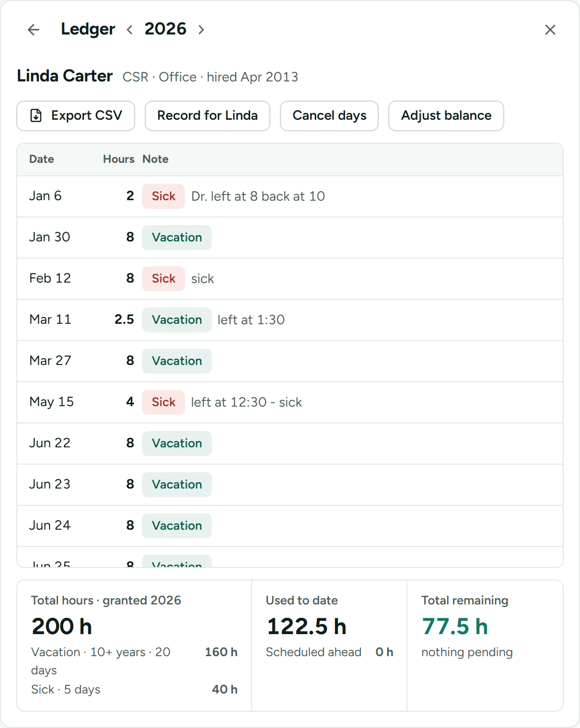This screenshot has width=580, height=728.
Task: Select note 'left at 12:30 - sick'
Action: click(x=246, y=402)
